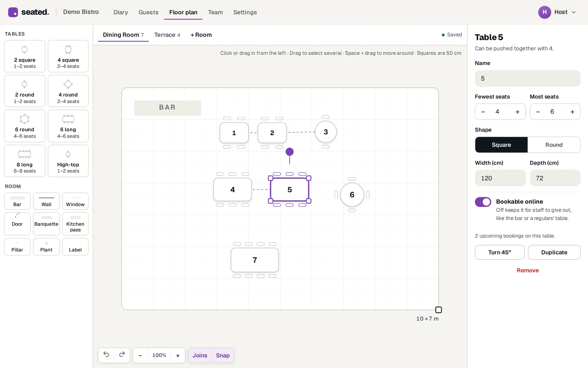Image resolution: width=588 pixels, height=368 pixels.
Task: Decrease Most seats value
Action: [x=538, y=112]
